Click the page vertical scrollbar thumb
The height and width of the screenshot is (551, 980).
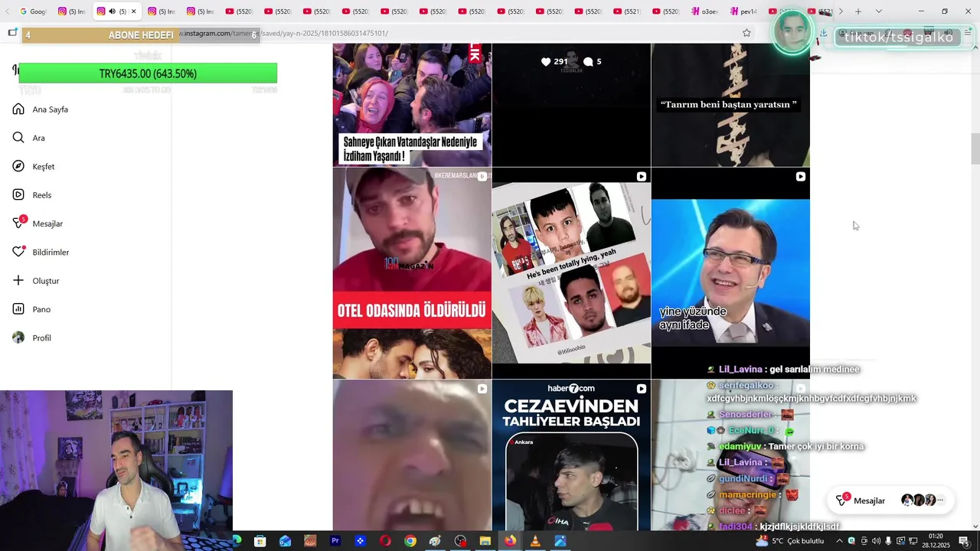pyautogui.click(x=975, y=148)
